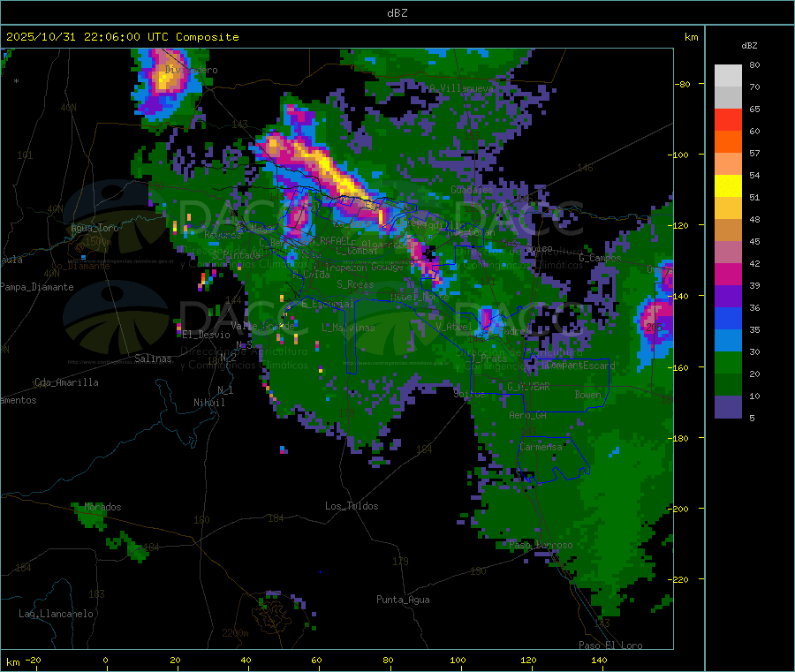Click the brown-orange 45–48 dBZ legend swatch
Image resolution: width=795 pixels, height=672 pixels.
coord(728,230)
